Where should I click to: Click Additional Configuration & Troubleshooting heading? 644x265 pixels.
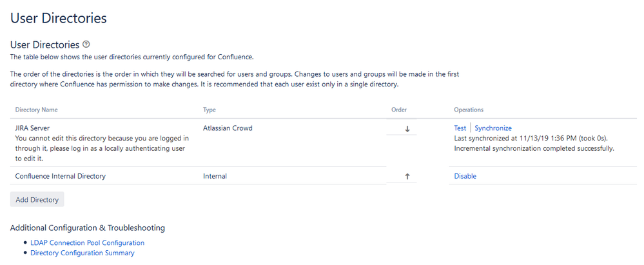(88, 228)
